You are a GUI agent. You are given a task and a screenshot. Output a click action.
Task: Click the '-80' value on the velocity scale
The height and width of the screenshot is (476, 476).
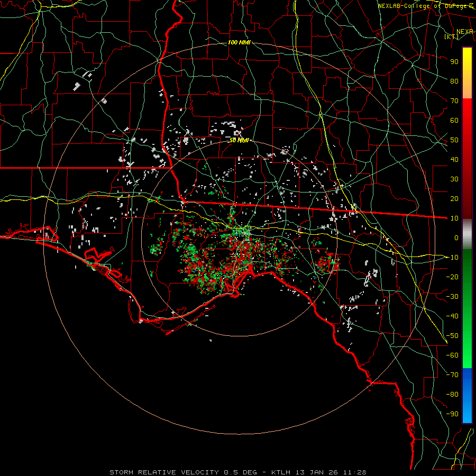[x=452, y=395]
